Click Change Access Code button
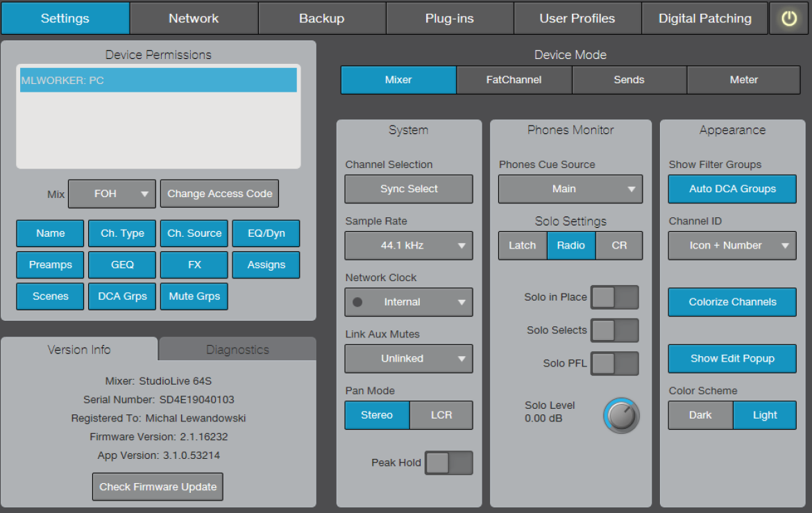 [x=219, y=194]
